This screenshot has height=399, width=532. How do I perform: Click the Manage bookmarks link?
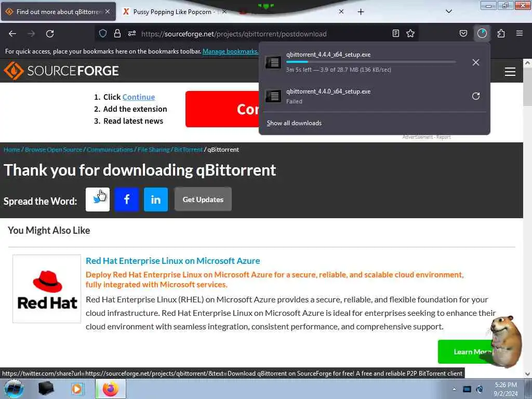[x=230, y=51]
